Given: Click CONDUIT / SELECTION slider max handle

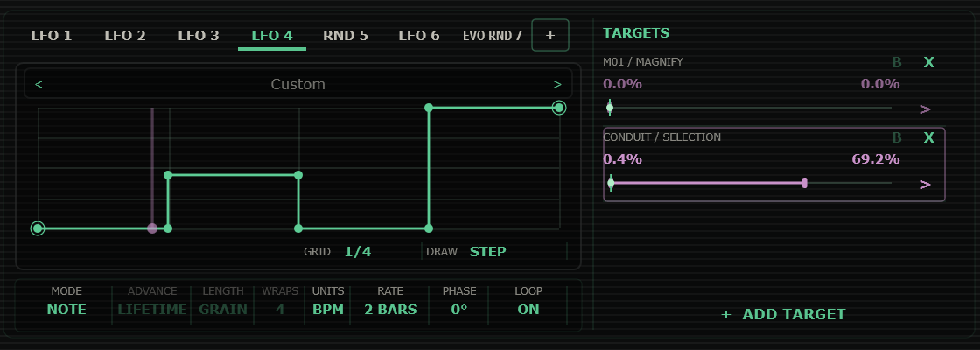Looking at the screenshot, I should pos(804,183).
